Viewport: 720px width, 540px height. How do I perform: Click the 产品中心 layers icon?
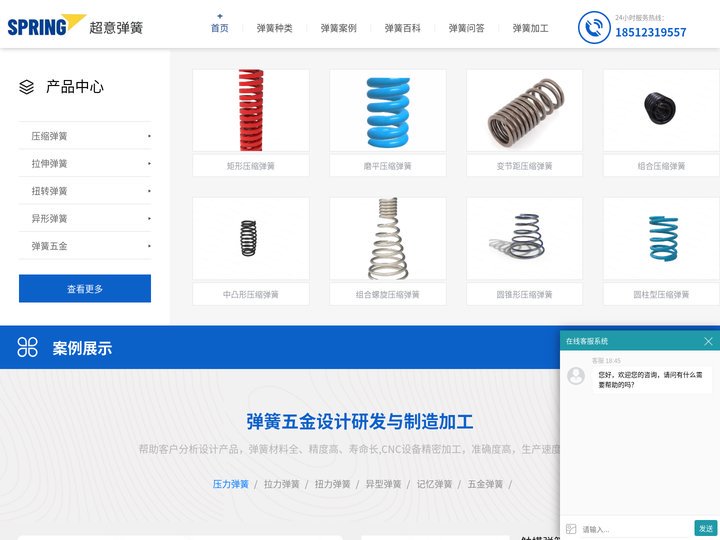click(27, 87)
